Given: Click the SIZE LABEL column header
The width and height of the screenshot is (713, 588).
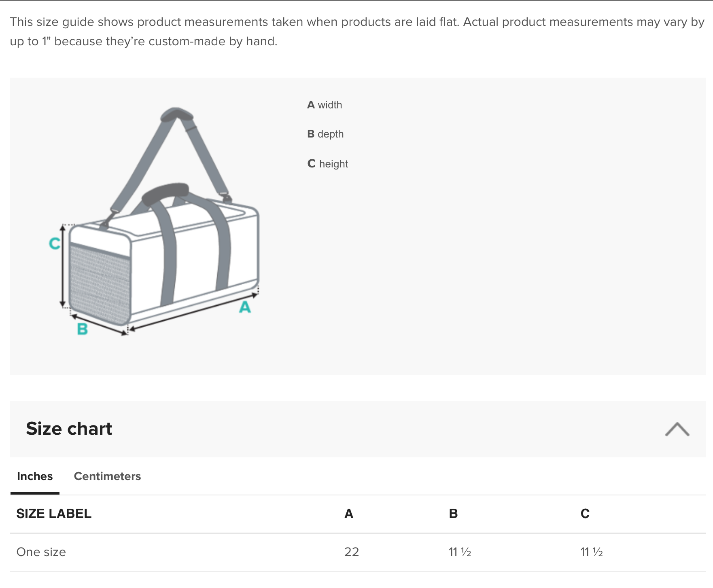Looking at the screenshot, I should (x=54, y=514).
